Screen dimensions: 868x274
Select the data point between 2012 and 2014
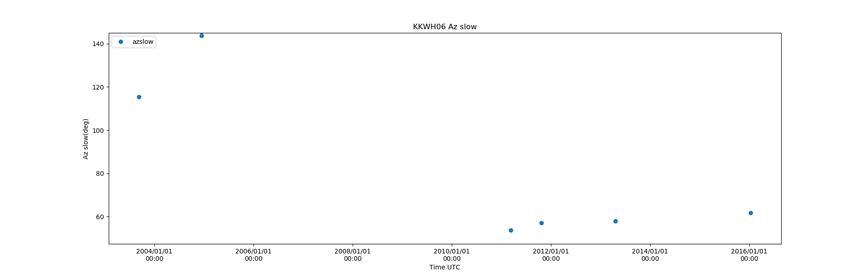click(615, 221)
